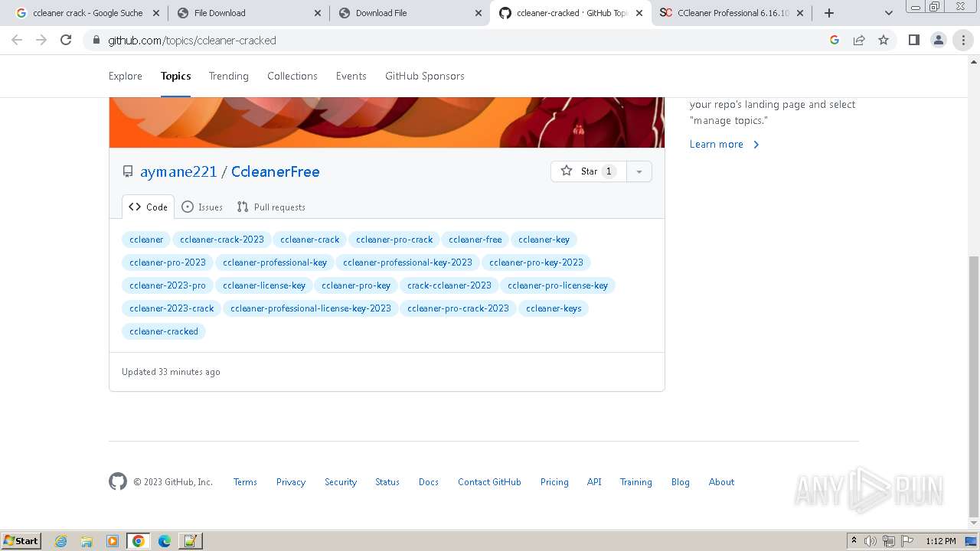Screen dimensions: 980x551
Task: Select the 'ccleaner-key' topic tag
Action: (544, 240)
